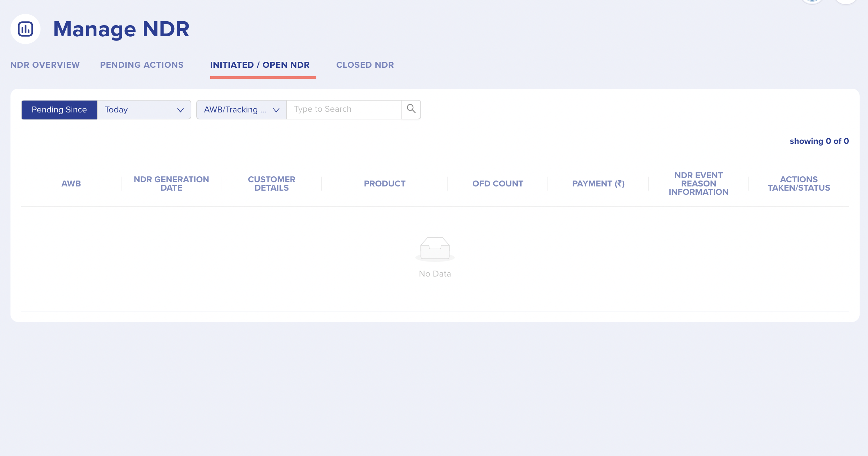Viewport: 868px width, 456px height.
Task: Click the NDR Generation Date column header
Action: click(x=171, y=183)
